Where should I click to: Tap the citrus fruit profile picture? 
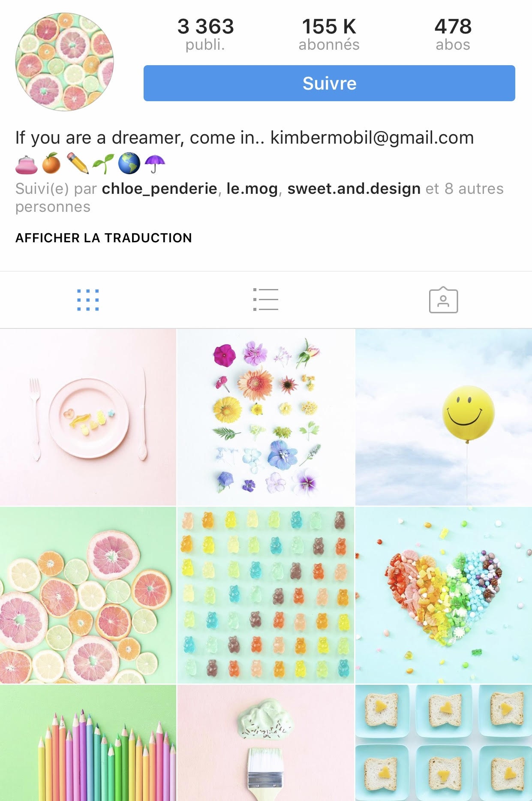click(64, 62)
